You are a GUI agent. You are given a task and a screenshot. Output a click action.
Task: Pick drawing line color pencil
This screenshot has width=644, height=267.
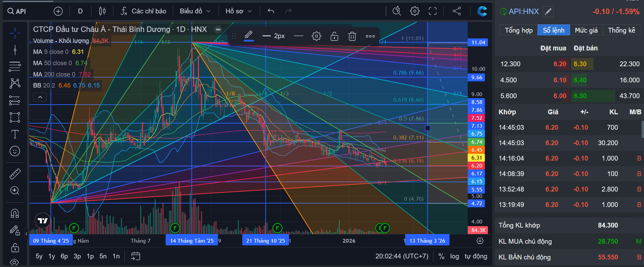(249, 36)
